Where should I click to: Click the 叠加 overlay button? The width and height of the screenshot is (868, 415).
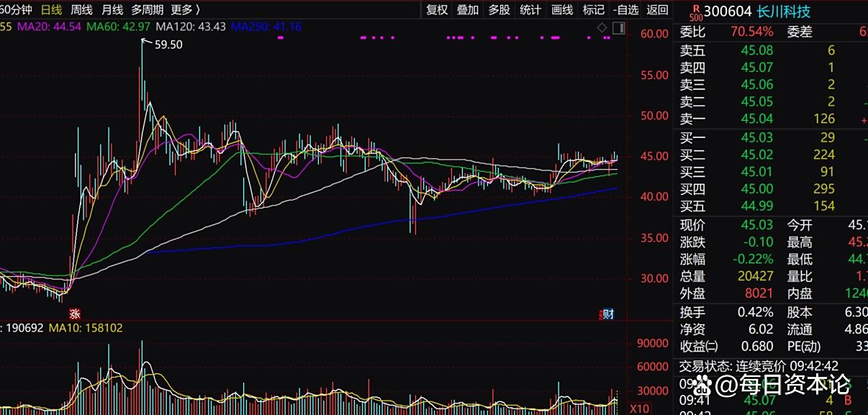tap(468, 9)
